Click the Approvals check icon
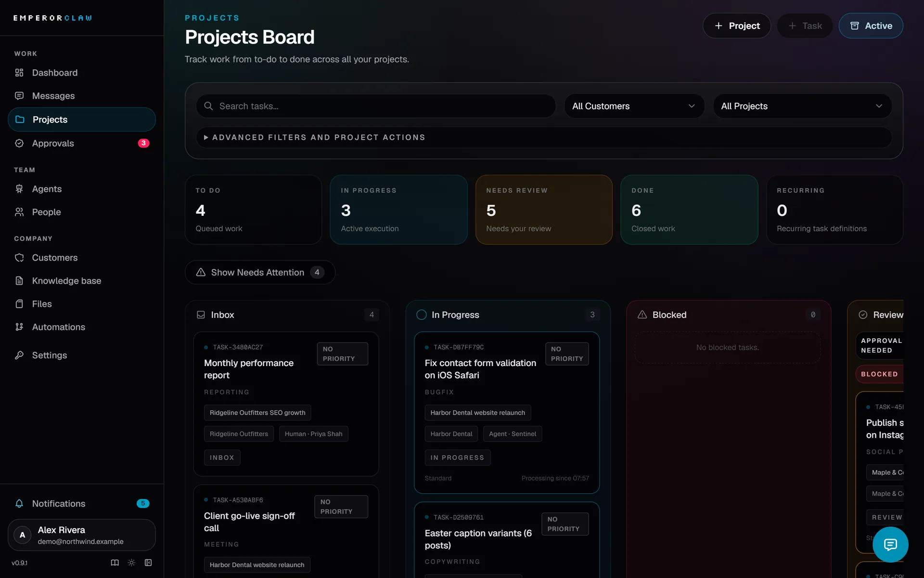 pyautogui.click(x=19, y=143)
